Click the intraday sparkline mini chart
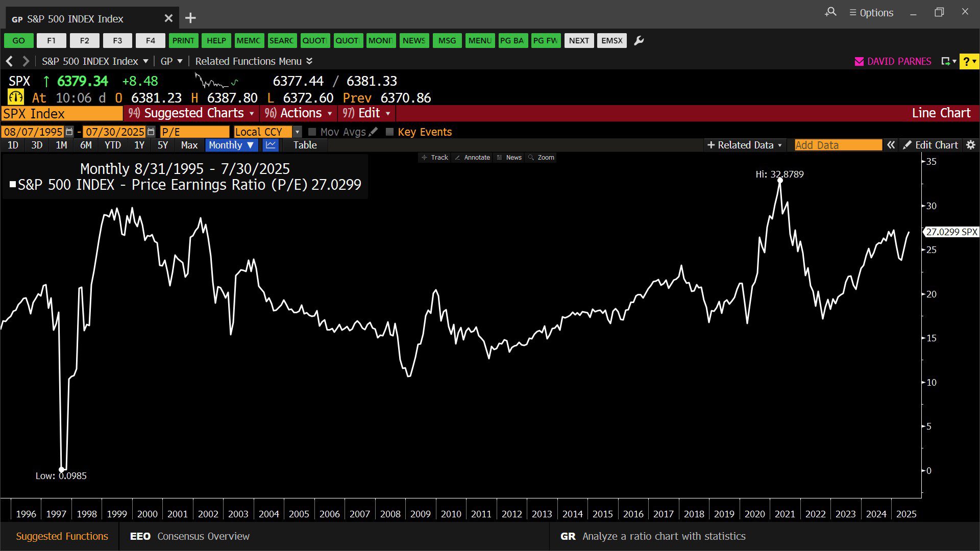Viewport: 980px width, 551px height. pos(216,81)
